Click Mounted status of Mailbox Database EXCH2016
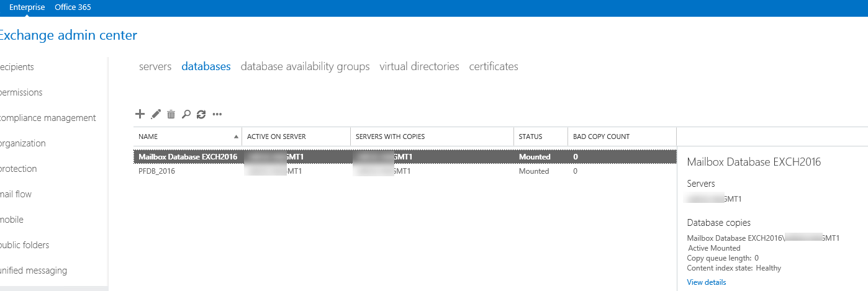This screenshot has width=868, height=291. (x=535, y=157)
